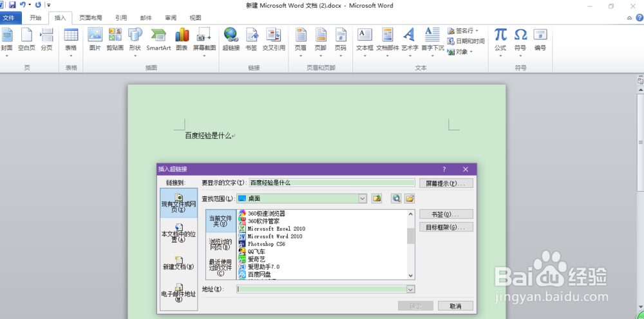Switch to the 页面布局 Page Layout tab
Screen dimensions: 644x319
click(90, 18)
